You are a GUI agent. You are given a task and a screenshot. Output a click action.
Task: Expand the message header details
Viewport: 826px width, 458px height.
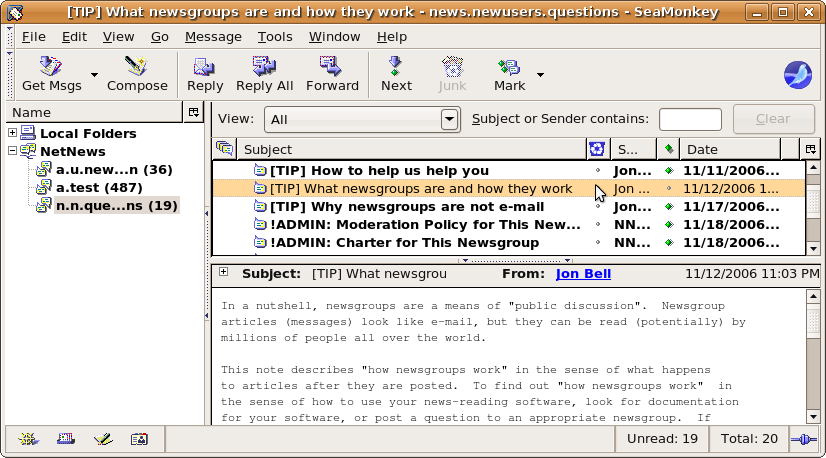coord(223,272)
